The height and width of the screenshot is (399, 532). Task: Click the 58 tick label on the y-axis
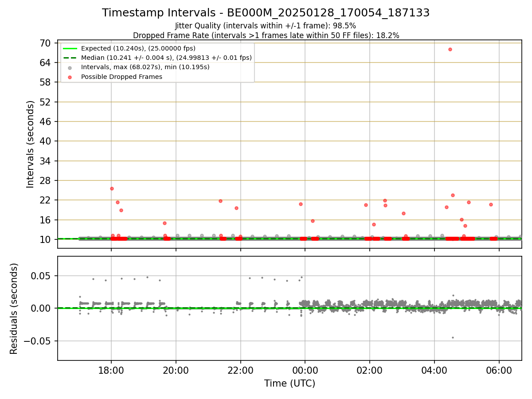click(x=45, y=82)
